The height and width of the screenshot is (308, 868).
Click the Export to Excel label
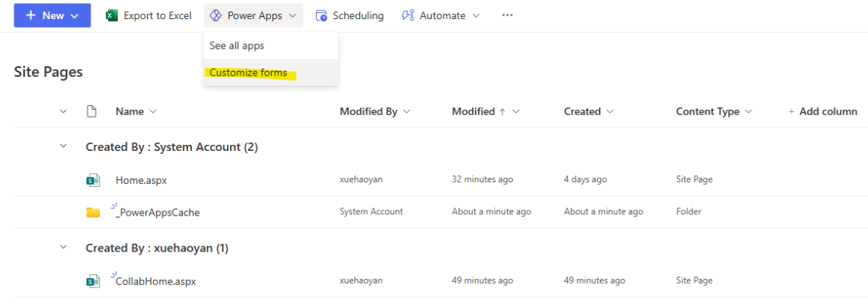(157, 15)
